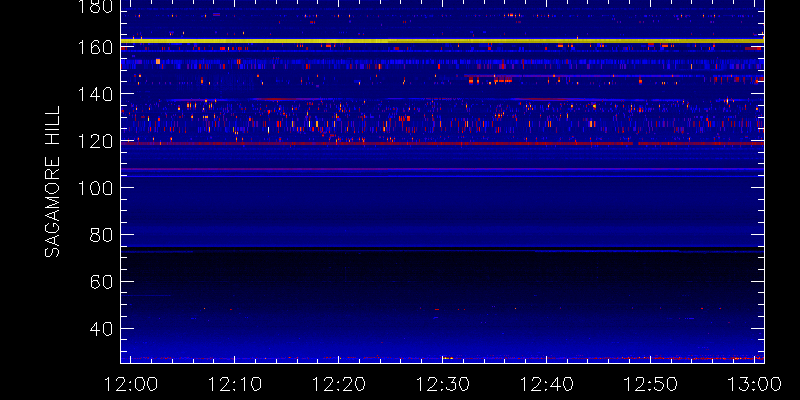Click the 100 frequency axis label
This screenshot has height=400, width=800.
pyautogui.click(x=95, y=188)
